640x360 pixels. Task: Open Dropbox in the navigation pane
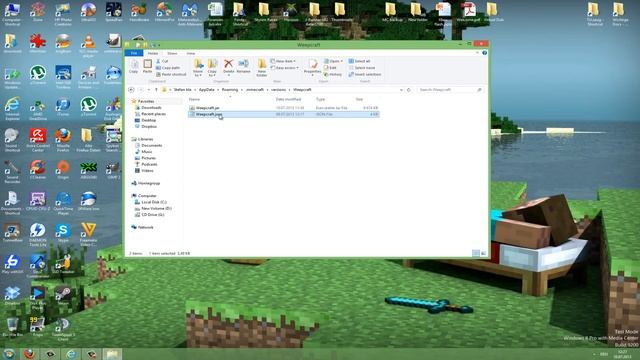click(x=149, y=127)
